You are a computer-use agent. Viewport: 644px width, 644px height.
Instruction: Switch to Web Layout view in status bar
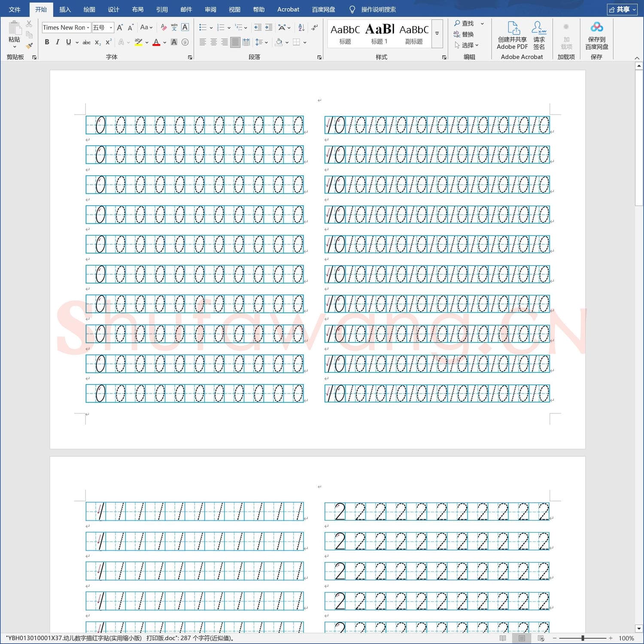click(x=541, y=638)
